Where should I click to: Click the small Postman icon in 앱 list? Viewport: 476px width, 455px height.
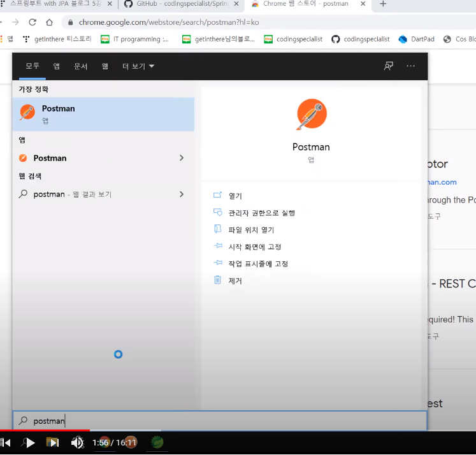[x=23, y=158]
